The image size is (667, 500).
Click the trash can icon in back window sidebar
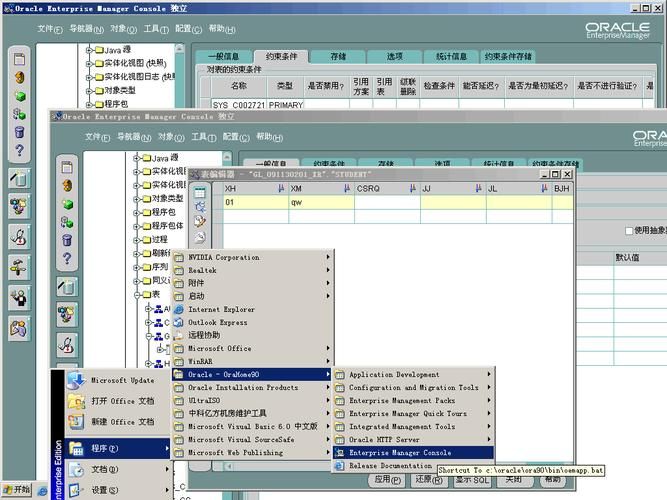click(19, 132)
